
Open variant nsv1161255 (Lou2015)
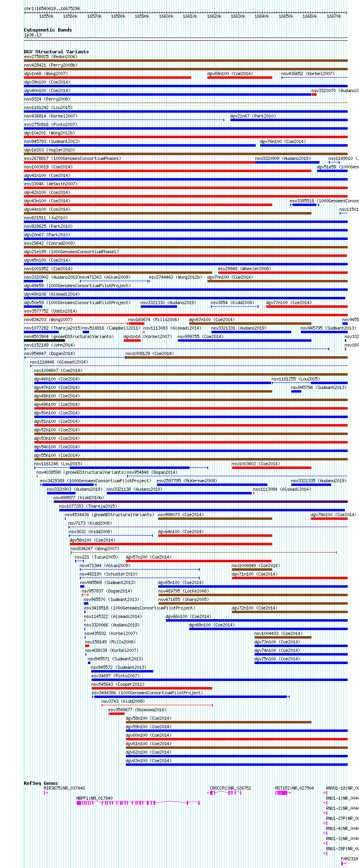[x=296, y=379]
